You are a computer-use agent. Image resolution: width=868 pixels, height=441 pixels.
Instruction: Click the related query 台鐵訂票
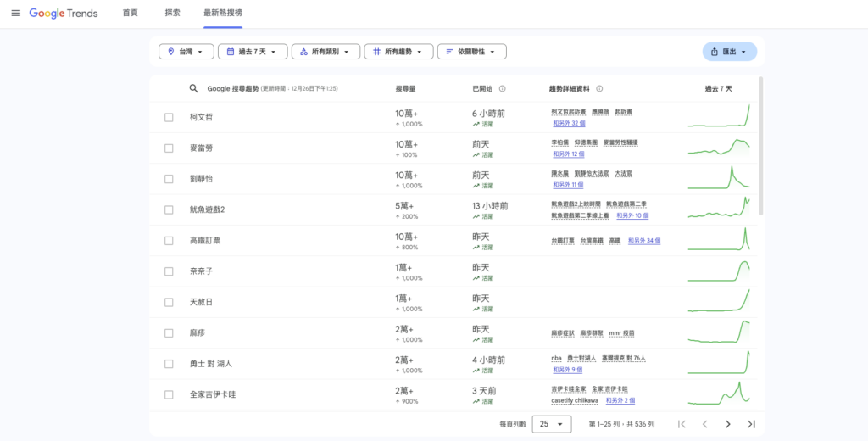[x=563, y=241]
